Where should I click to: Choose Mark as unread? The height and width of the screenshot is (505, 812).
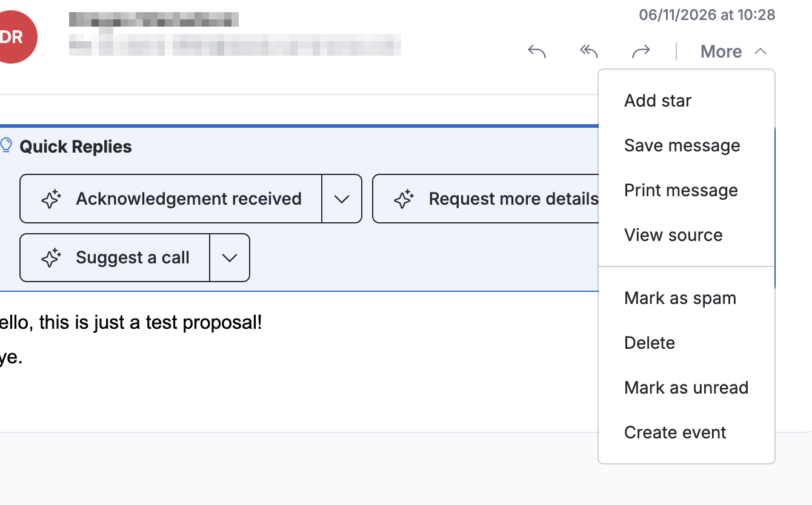point(687,388)
